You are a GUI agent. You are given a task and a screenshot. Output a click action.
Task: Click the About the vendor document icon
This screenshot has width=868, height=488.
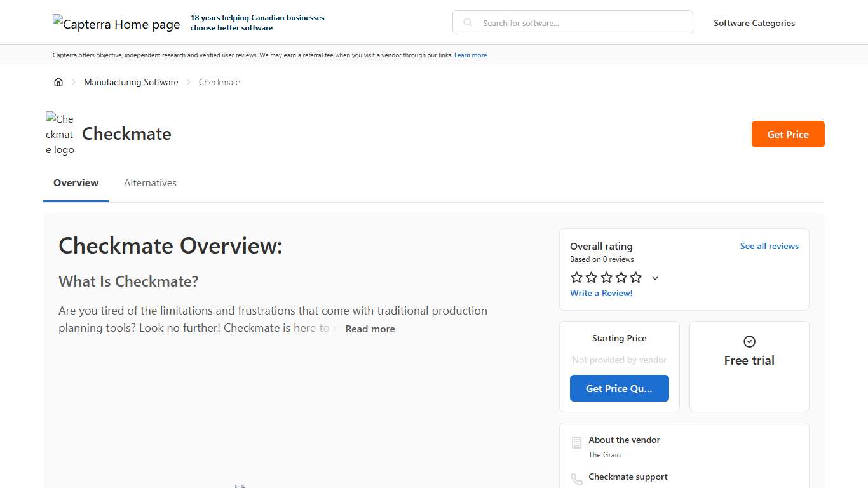576,442
